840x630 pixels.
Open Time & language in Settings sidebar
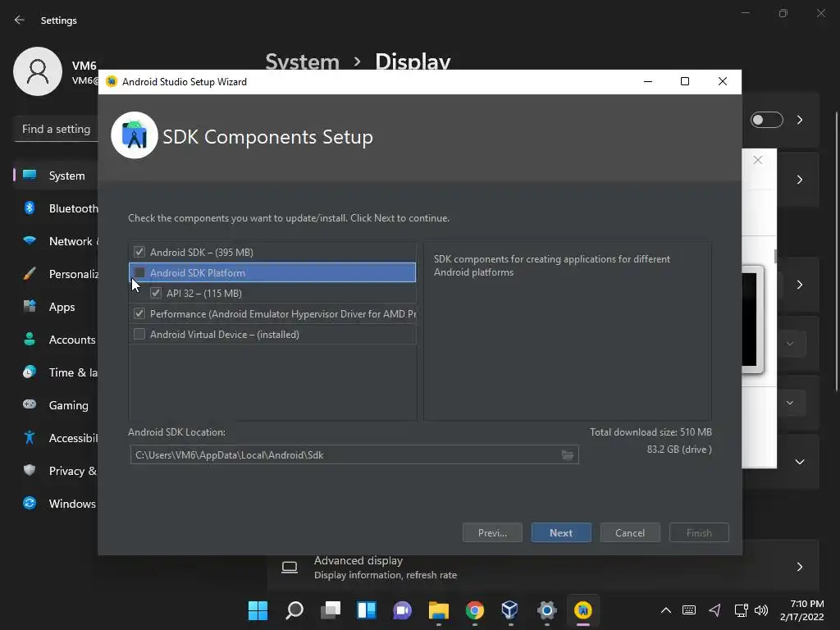click(56, 372)
